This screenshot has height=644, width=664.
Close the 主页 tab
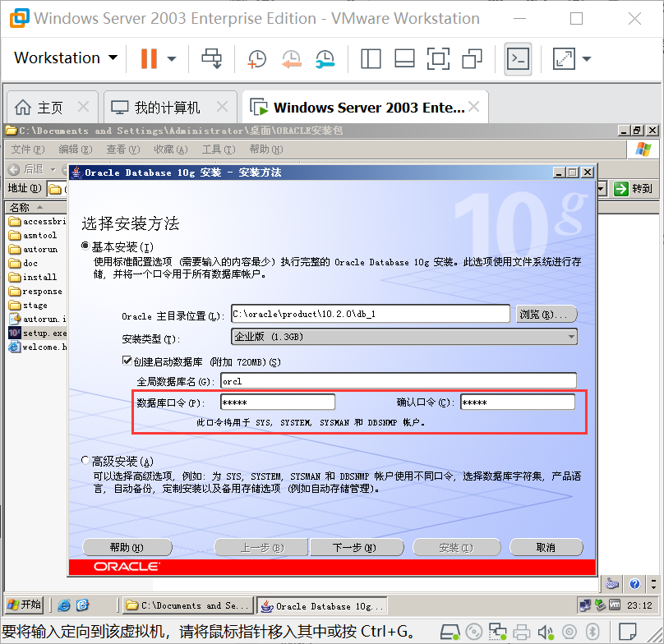84,106
